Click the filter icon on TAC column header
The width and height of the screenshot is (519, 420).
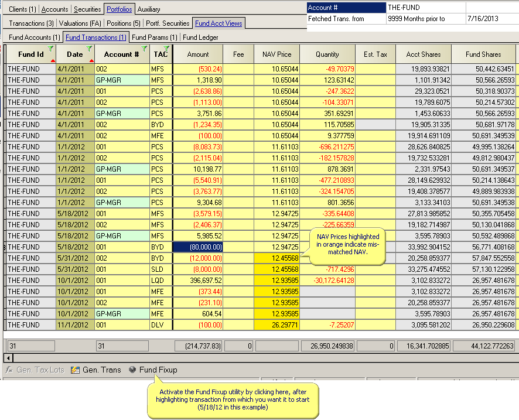pyautogui.click(x=166, y=47)
